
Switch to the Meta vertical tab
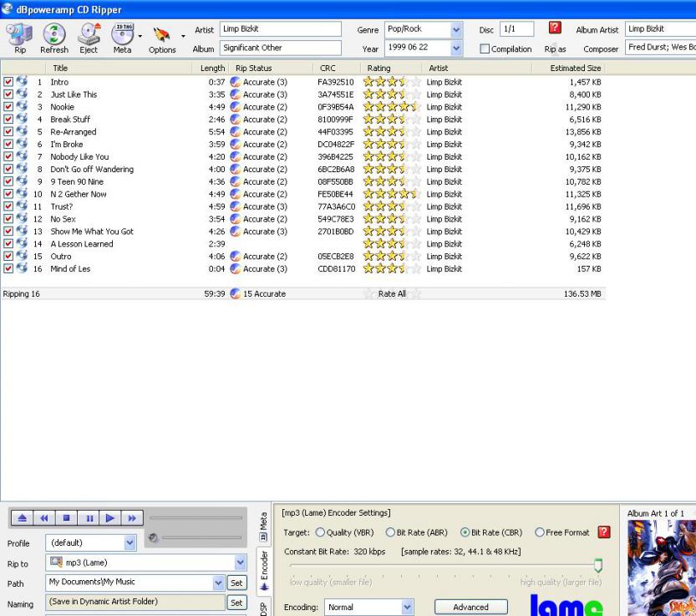point(265,522)
